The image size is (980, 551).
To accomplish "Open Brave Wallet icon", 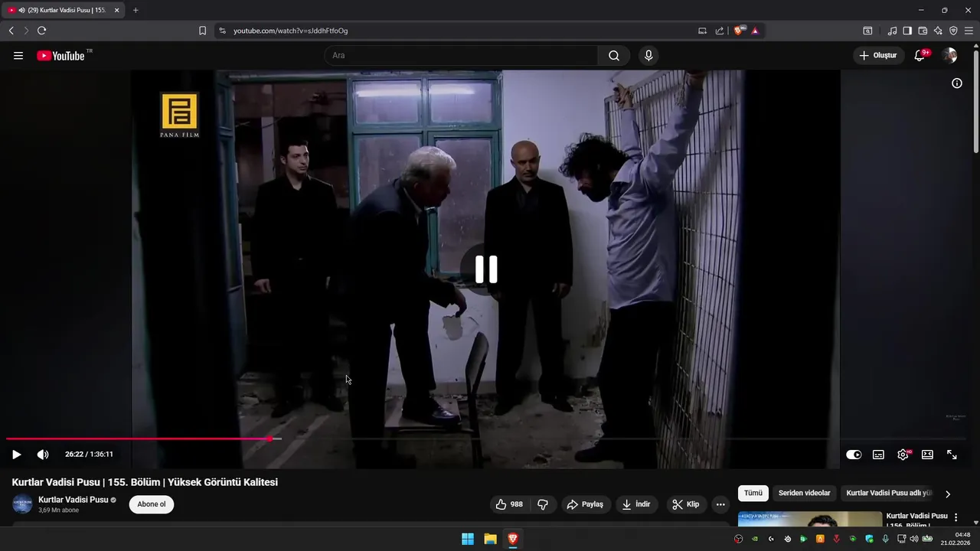I will coord(923,31).
